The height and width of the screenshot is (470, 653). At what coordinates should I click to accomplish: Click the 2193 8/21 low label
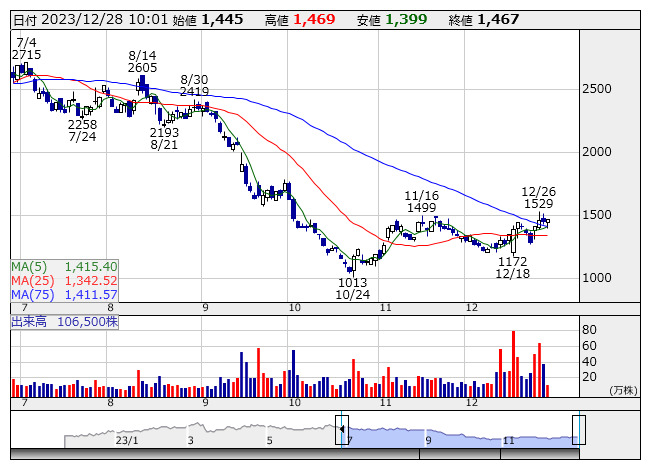coord(164,138)
